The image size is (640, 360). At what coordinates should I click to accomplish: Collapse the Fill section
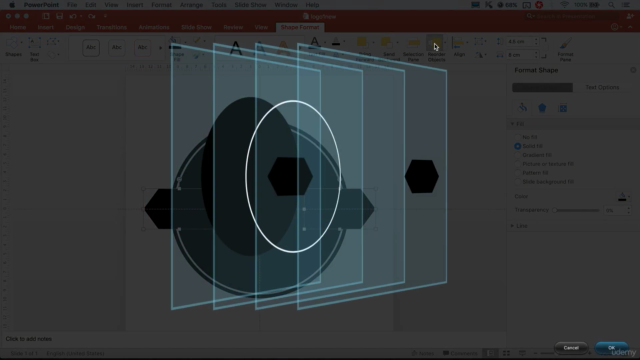(x=512, y=124)
